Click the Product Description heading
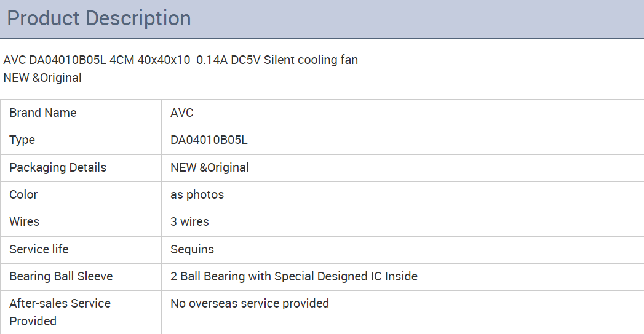 pyautogui.click(x=99, y=19)
